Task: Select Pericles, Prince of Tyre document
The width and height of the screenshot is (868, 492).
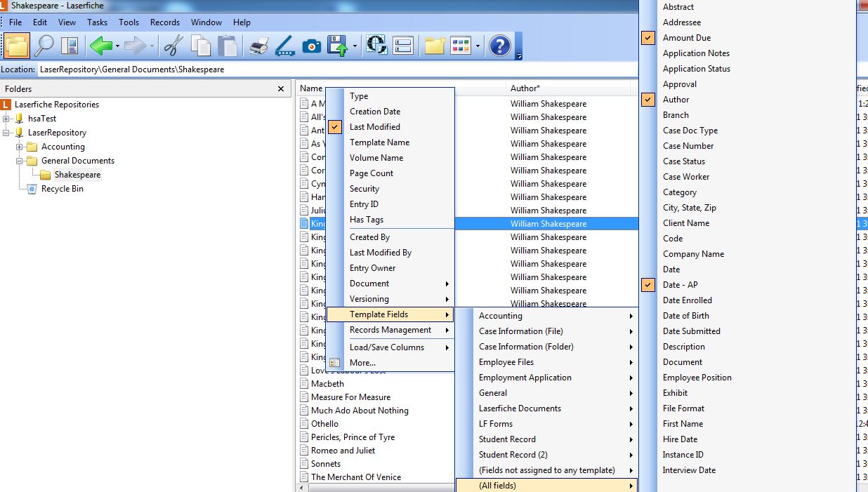Action: 353,437
